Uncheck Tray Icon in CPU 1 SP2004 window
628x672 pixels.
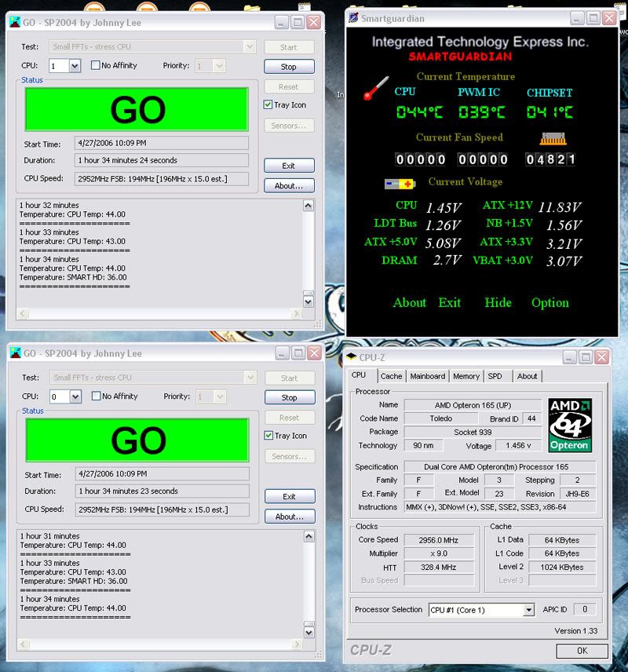pyautogui.click(x=268, y=104)
